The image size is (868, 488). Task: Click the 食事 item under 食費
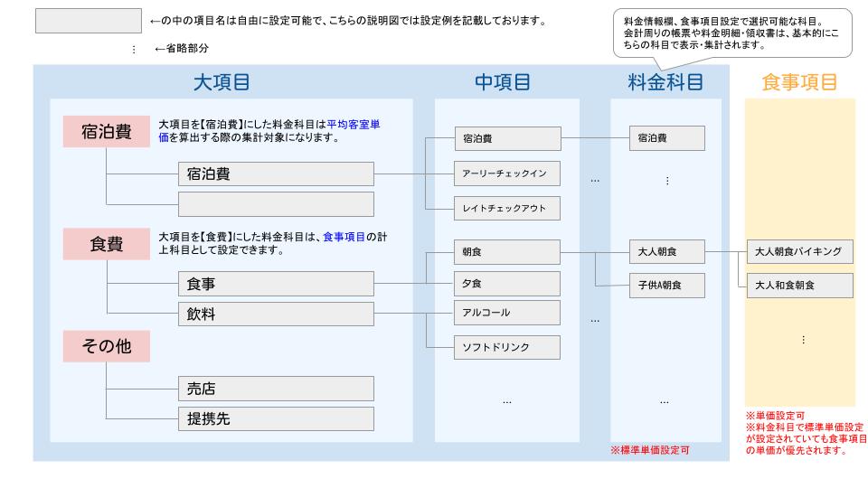tap(275, 285)
